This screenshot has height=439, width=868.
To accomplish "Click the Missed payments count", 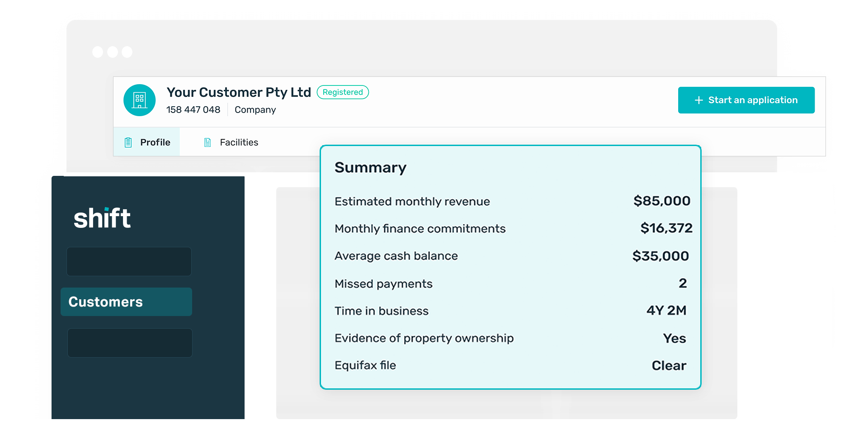I will pyautogui.click(x=683, y=283).
